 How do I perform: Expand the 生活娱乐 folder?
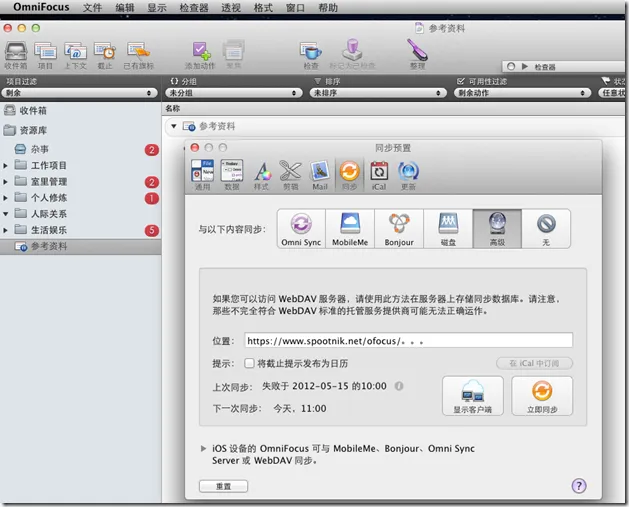pyautogui.click(x=5, y=230)
